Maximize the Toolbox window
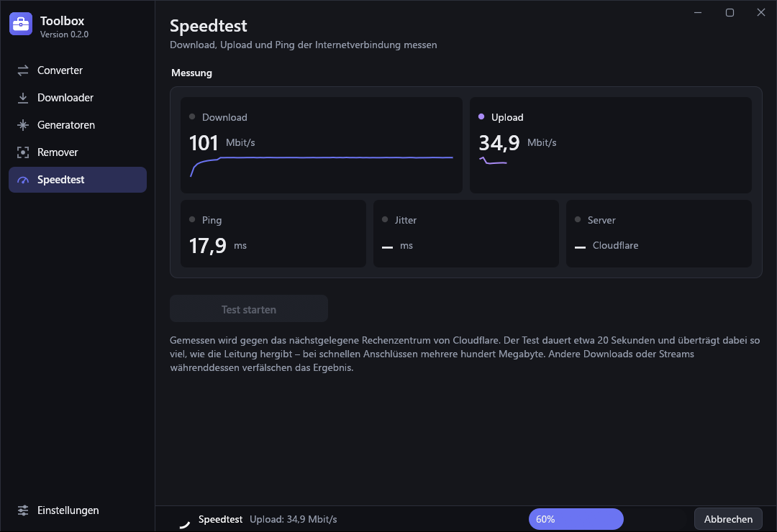The image size is (777, 532). 730,12
